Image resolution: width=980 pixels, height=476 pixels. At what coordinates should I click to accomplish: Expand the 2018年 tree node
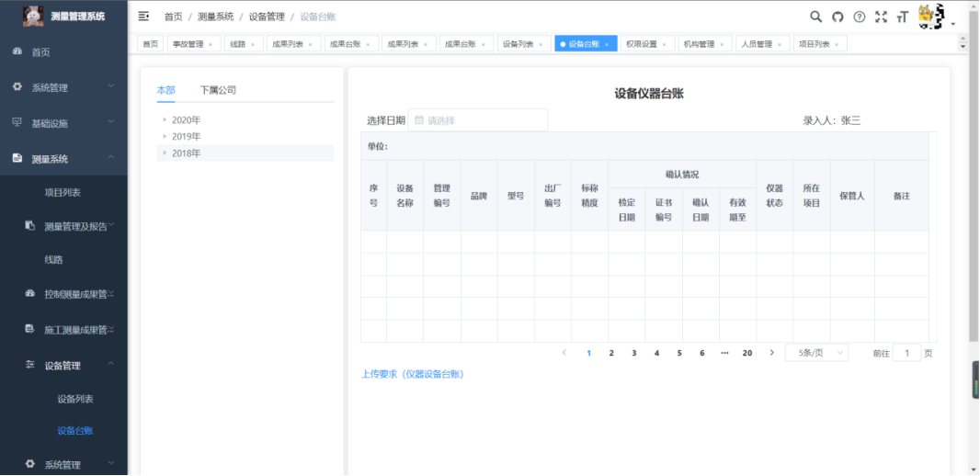[x=165, y=153]
